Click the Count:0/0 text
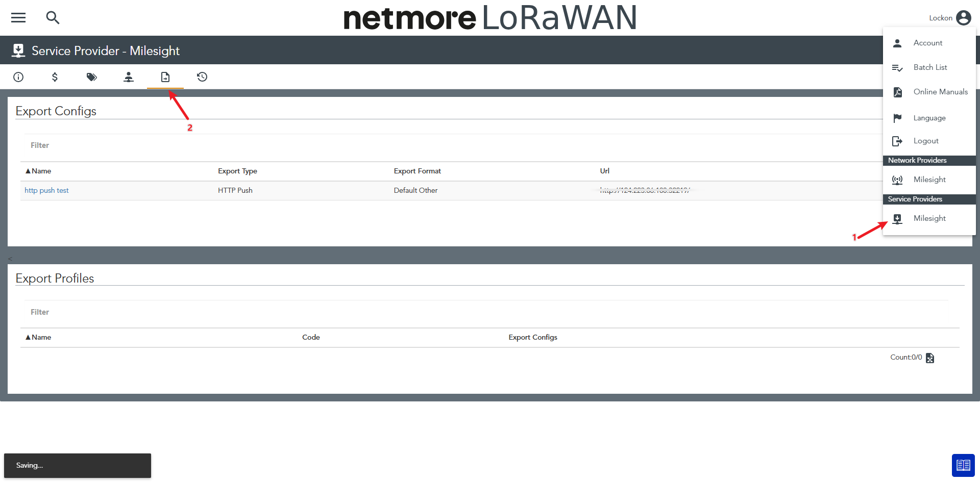 906,357
